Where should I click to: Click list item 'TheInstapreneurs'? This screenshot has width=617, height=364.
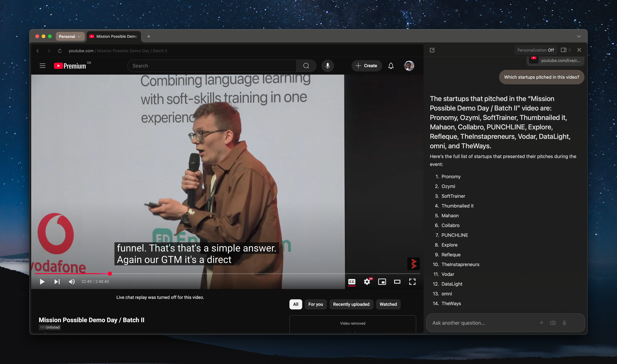[460, 264]
